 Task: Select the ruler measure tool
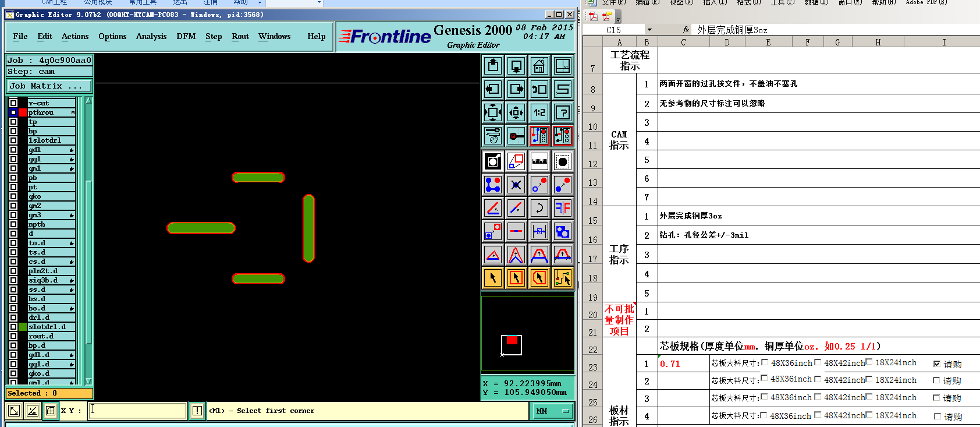tap(539, 161)
